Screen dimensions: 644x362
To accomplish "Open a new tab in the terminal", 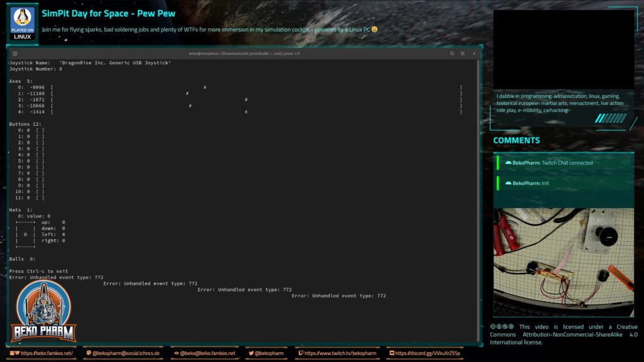I will [x=15, y=53].
